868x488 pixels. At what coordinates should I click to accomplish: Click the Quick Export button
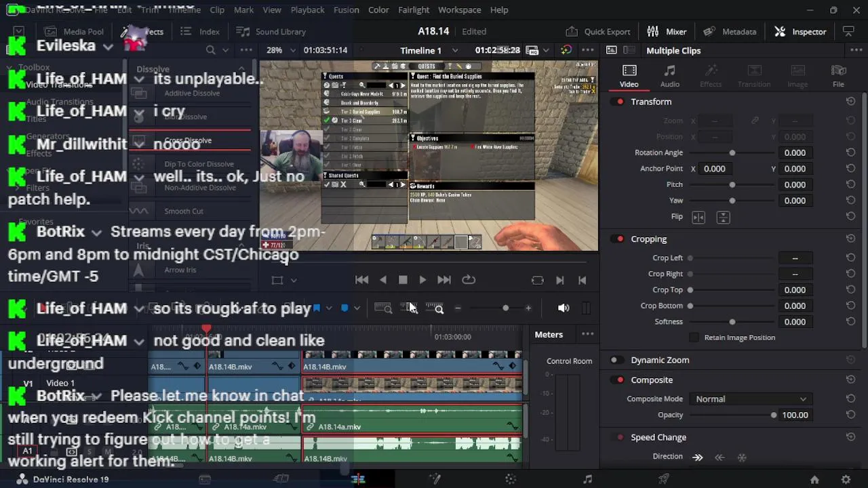(598, 31)
